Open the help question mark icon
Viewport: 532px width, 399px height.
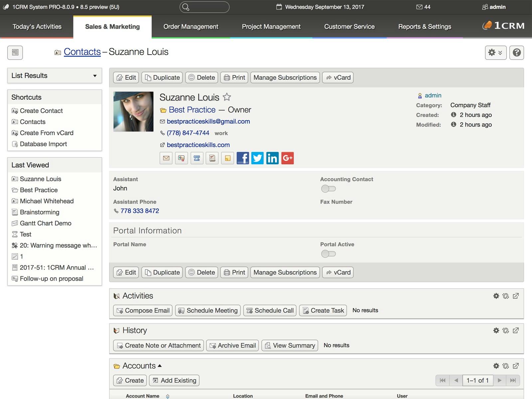pos(517,53)
